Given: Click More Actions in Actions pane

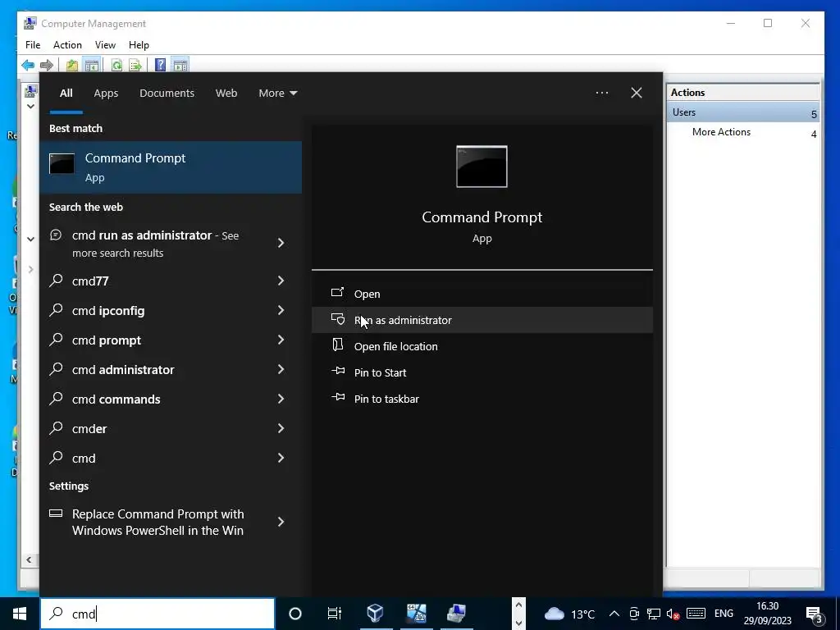Looking at the screenshot, I should pos(721,132).
